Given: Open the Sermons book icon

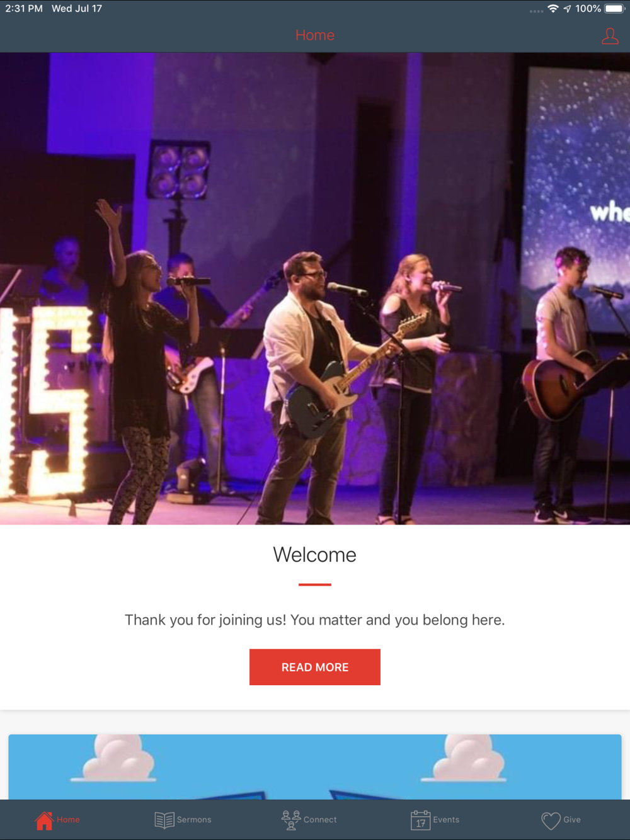Looking at the screenshot, I should click(x=164, y=820).
